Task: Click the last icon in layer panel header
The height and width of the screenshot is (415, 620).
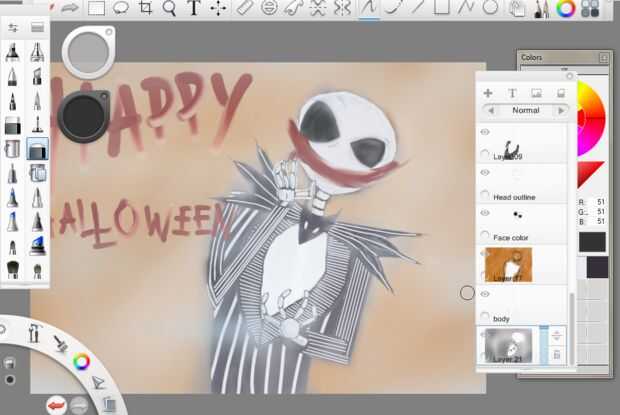Action: pyautogui.click(x=561, y=93)
